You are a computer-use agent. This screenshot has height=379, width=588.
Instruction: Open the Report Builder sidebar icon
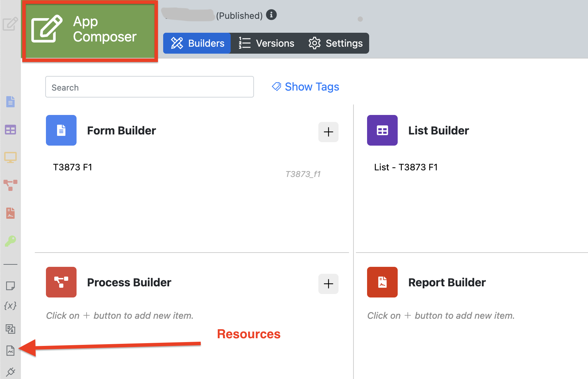click(10, 213)
